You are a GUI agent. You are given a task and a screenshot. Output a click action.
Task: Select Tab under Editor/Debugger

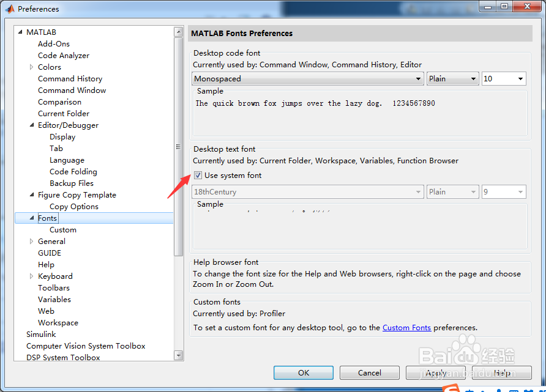[56, 148]
